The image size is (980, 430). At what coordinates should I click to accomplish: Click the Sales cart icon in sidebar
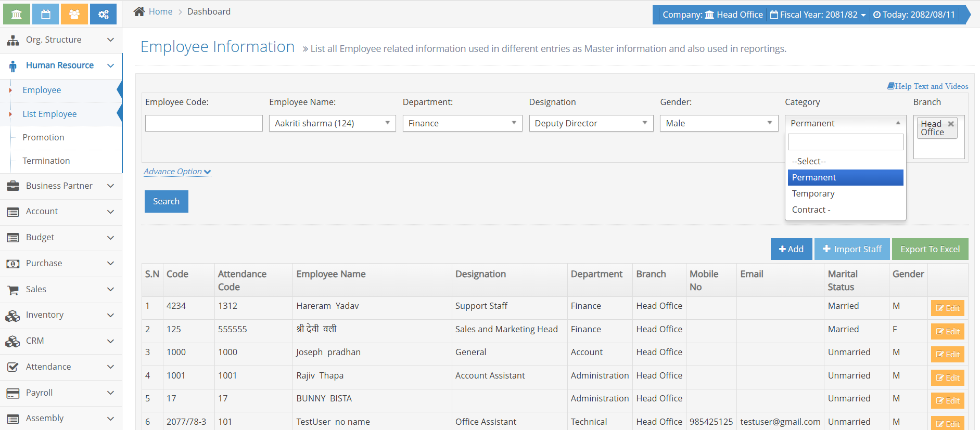[13, 290]
